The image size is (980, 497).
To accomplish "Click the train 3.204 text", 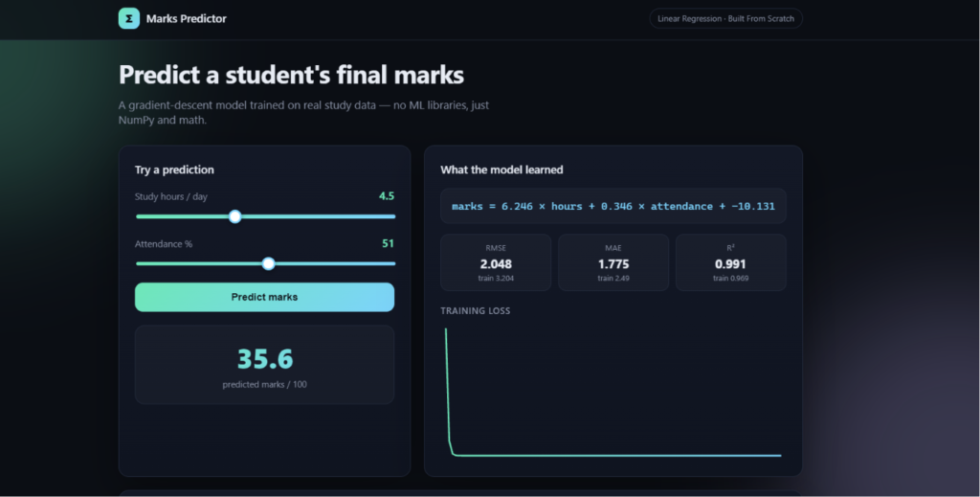I will coord(496,279).
